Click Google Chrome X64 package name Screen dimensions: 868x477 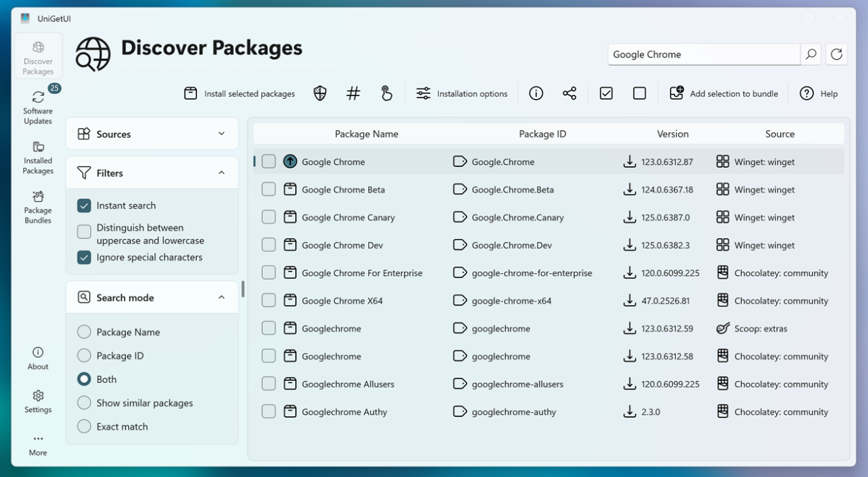(342, 301)
